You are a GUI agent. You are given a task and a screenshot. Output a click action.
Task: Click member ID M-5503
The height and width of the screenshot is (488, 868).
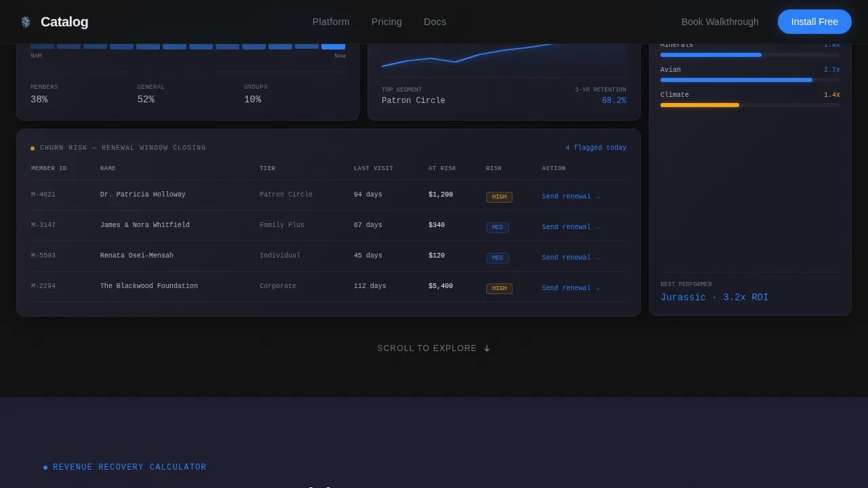click(x=43, y=256)
